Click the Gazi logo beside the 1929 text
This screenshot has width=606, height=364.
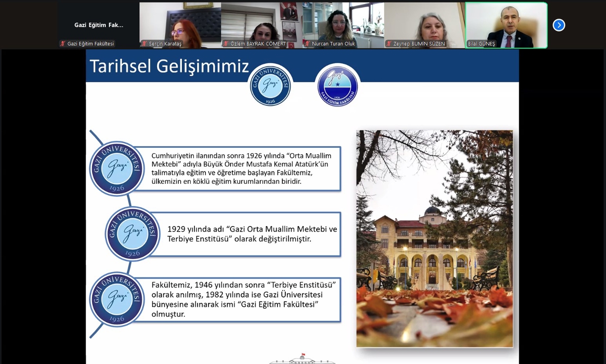click(133, 234)
